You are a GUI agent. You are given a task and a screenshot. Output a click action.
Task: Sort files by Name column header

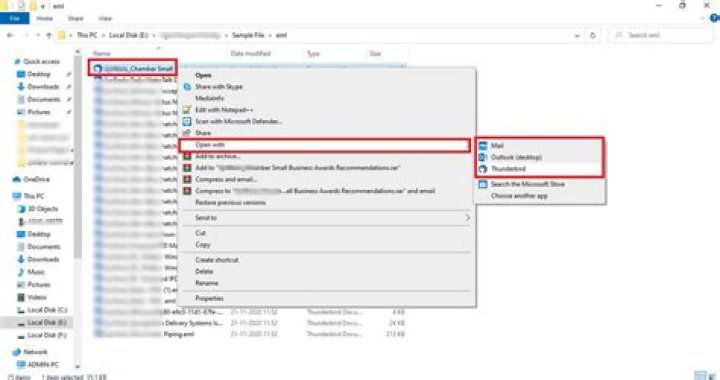pyautogui.click(x=101, y=54)
